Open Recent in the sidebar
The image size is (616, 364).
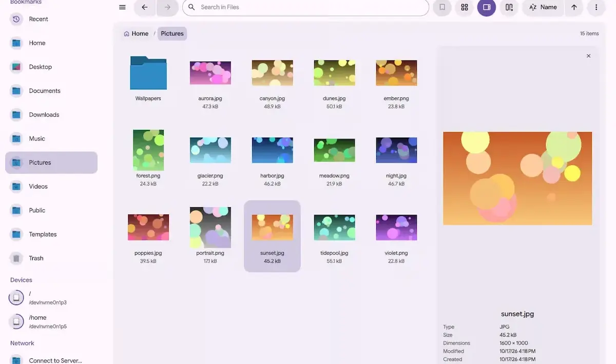coord(51,19)
